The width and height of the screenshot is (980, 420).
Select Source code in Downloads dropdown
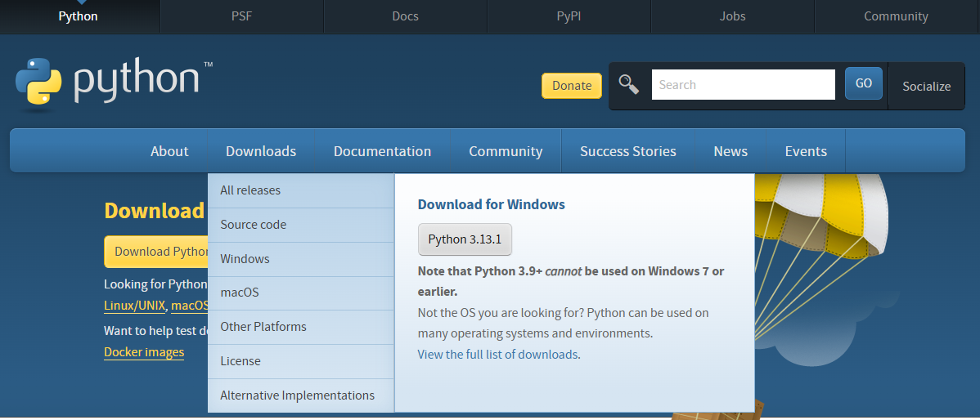[300, 225]
